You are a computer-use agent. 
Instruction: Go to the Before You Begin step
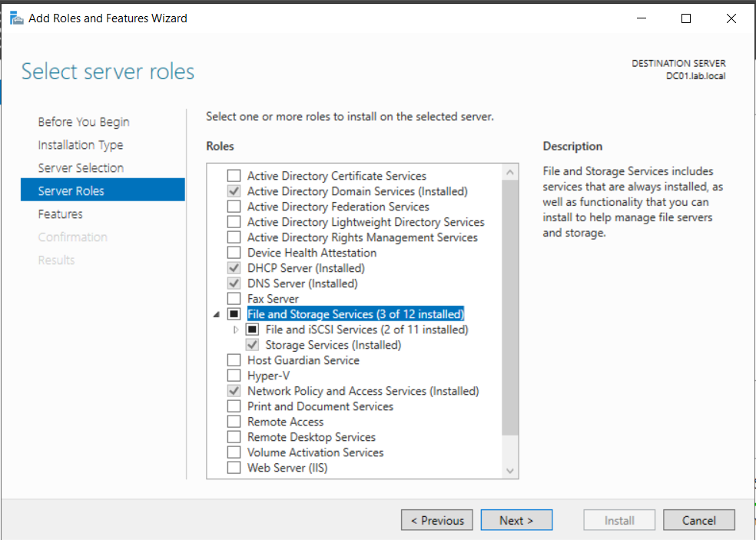[83, 121]
